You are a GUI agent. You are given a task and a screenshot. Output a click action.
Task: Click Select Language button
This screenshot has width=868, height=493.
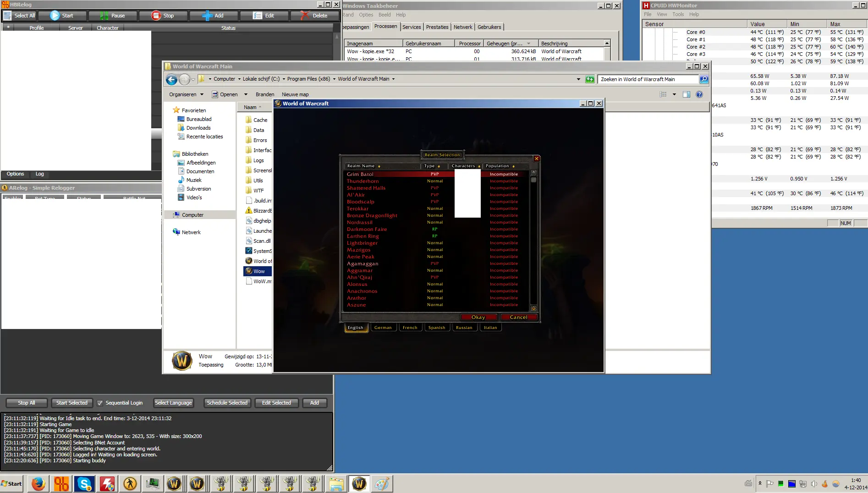[x=173, y=403]
